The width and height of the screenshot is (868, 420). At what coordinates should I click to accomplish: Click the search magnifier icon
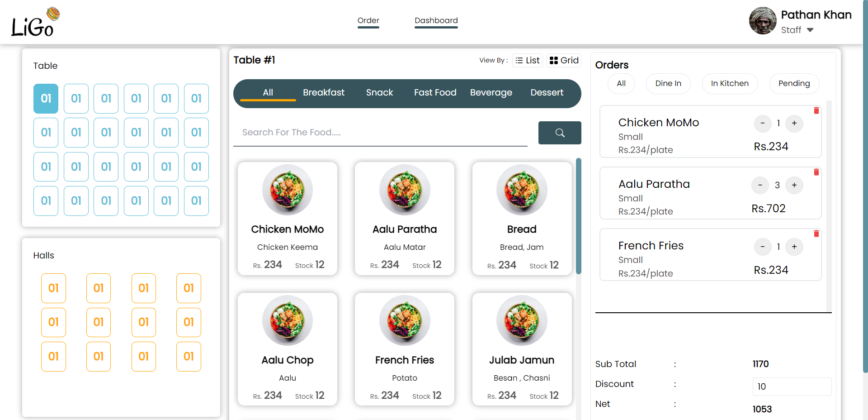pos(560,133)
